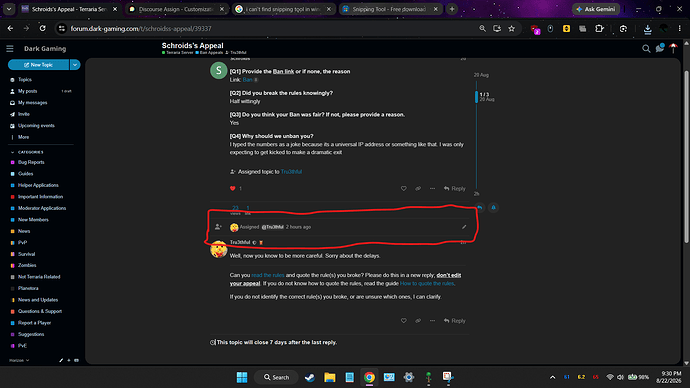The image size is (690, 388).
Task: Open Schroids's avatar profile card
Action: point(219,71)
